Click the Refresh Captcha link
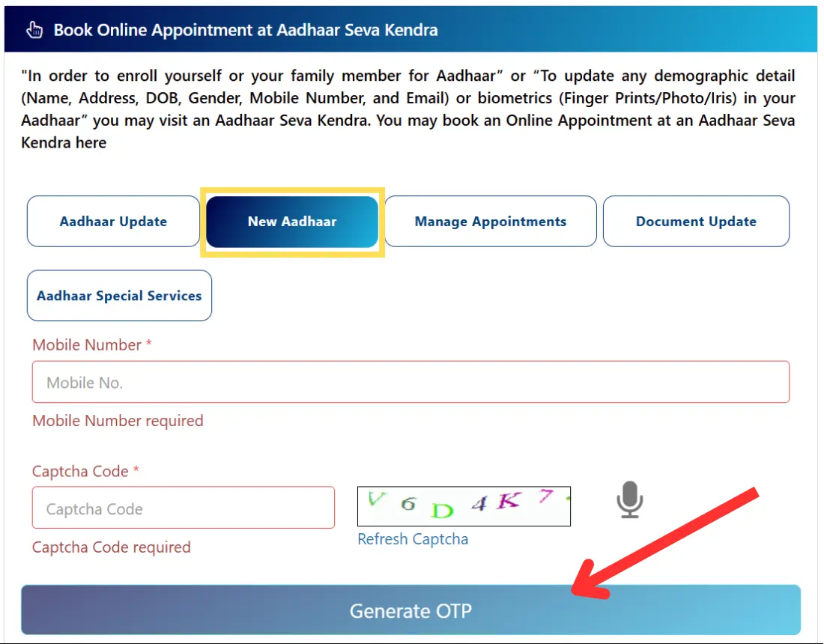This screenshot has height=644, width=824. 413,539
